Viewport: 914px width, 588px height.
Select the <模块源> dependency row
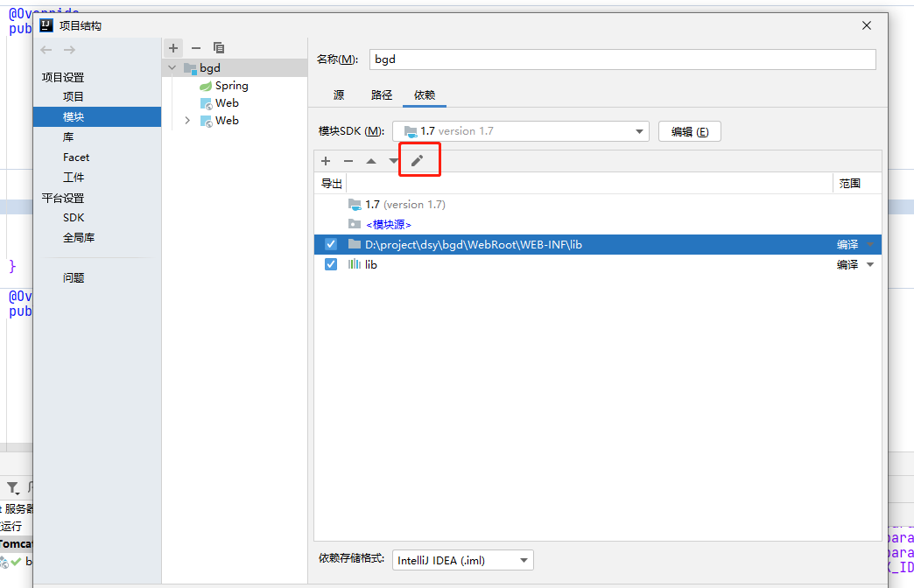click(597, 224)
